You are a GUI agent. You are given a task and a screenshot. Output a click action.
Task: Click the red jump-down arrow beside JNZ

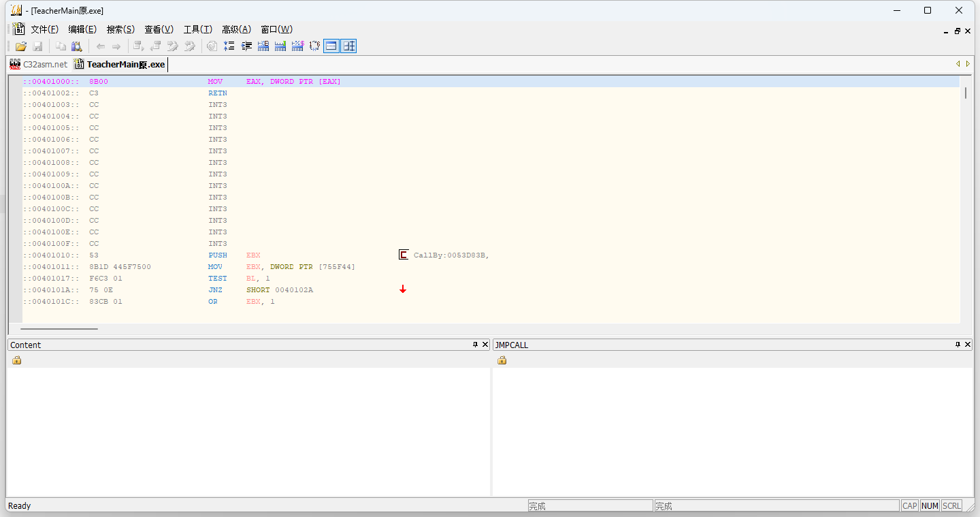point(403,290)
